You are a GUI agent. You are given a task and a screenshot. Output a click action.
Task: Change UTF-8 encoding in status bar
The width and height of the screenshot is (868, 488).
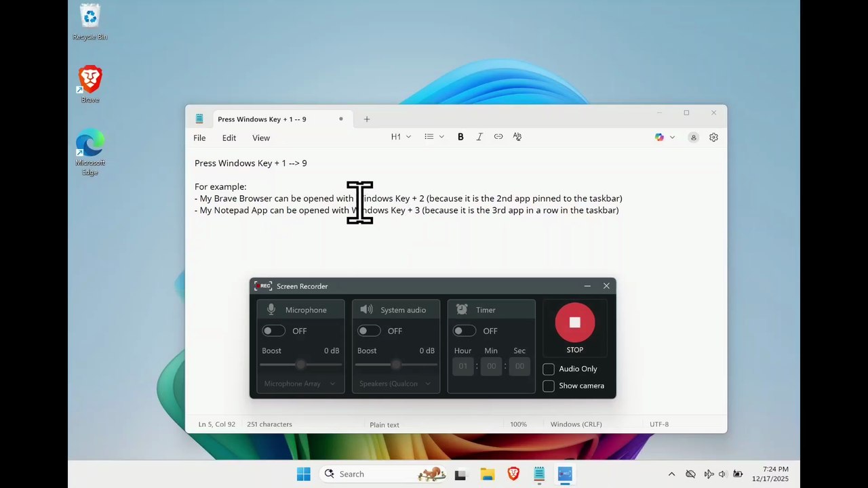click(659, 424)
